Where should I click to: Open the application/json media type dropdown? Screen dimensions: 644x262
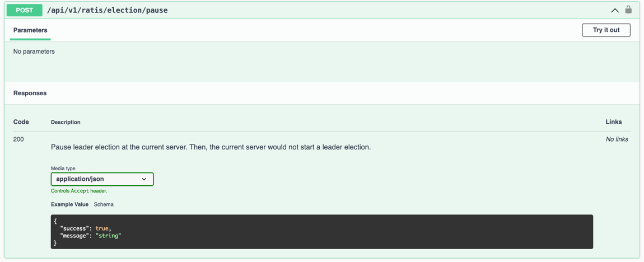[102, 179]
